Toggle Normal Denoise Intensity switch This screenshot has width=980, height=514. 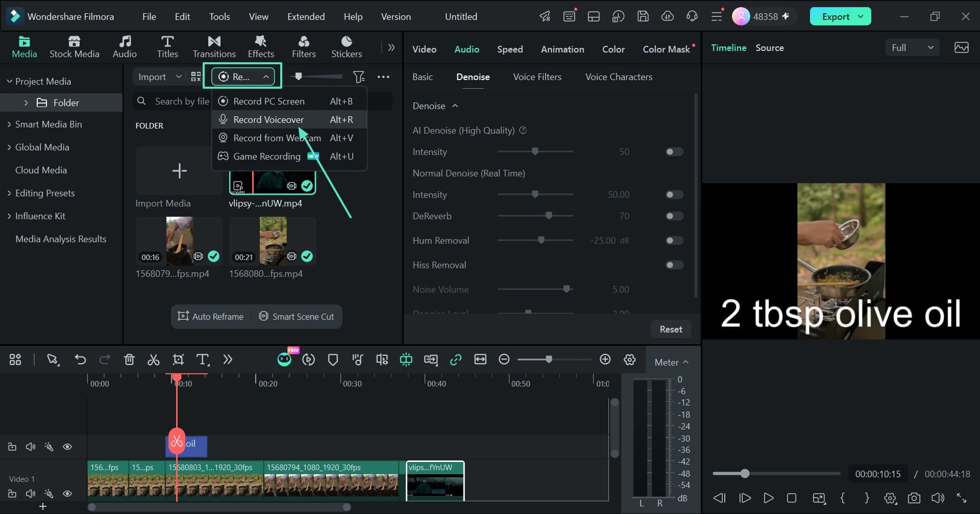[674, 195]
